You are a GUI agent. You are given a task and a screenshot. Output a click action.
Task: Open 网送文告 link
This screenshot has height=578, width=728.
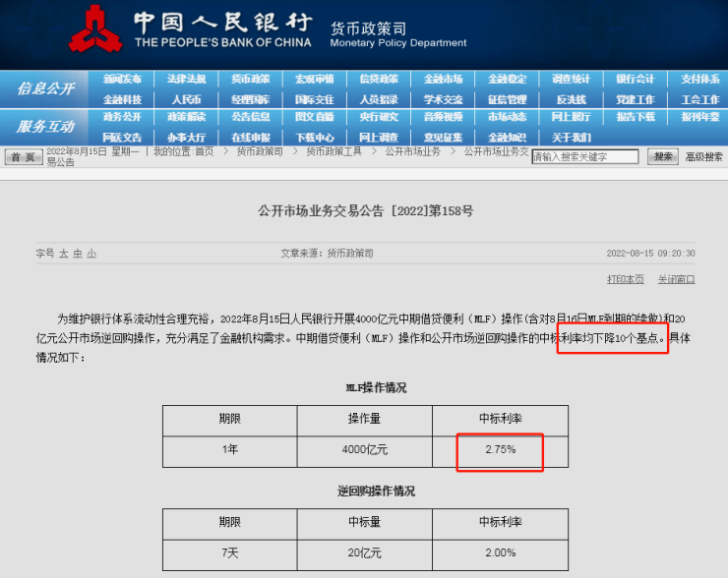(122, 138)
